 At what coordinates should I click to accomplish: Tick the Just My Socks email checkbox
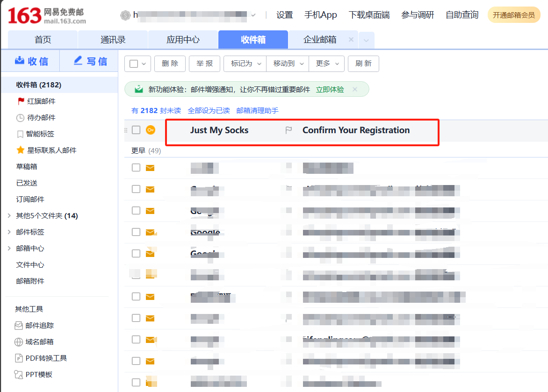tap(136, 130)
